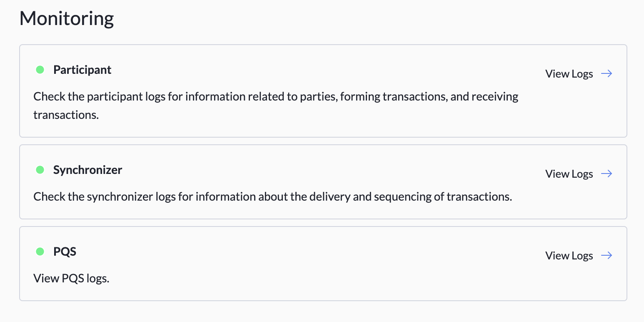Screen dimensions: 644x322
Task: Select the Participant card title
Action: (x=82, y=70)
